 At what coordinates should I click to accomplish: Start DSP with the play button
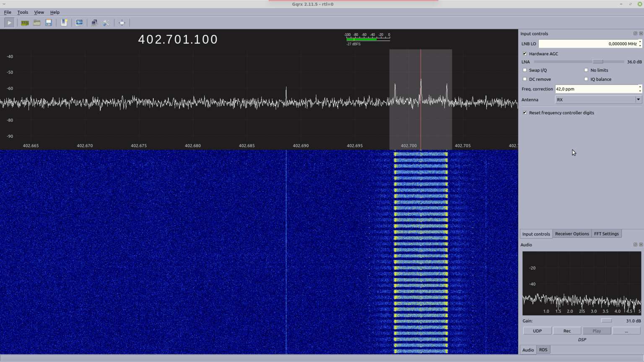tap(9, 23)
